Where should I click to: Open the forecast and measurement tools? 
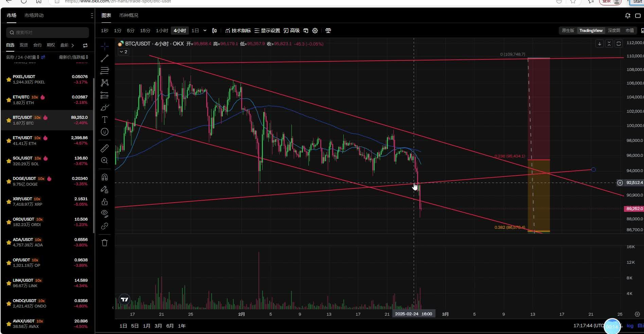coord(105,95)
